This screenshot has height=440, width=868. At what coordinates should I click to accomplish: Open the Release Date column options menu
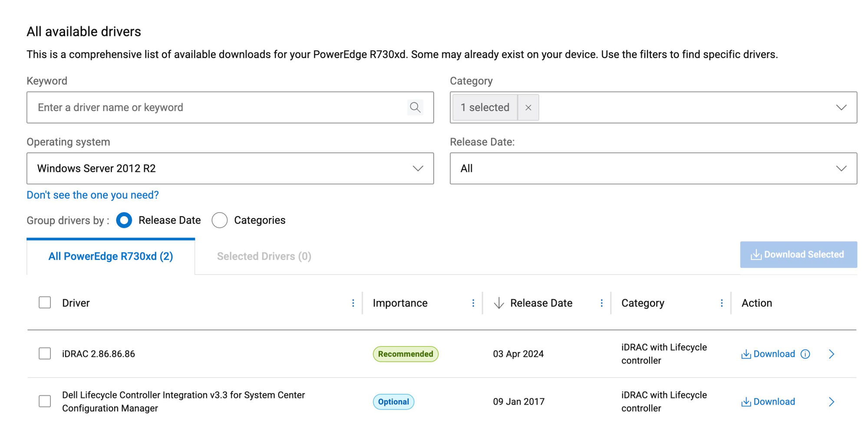601,303
